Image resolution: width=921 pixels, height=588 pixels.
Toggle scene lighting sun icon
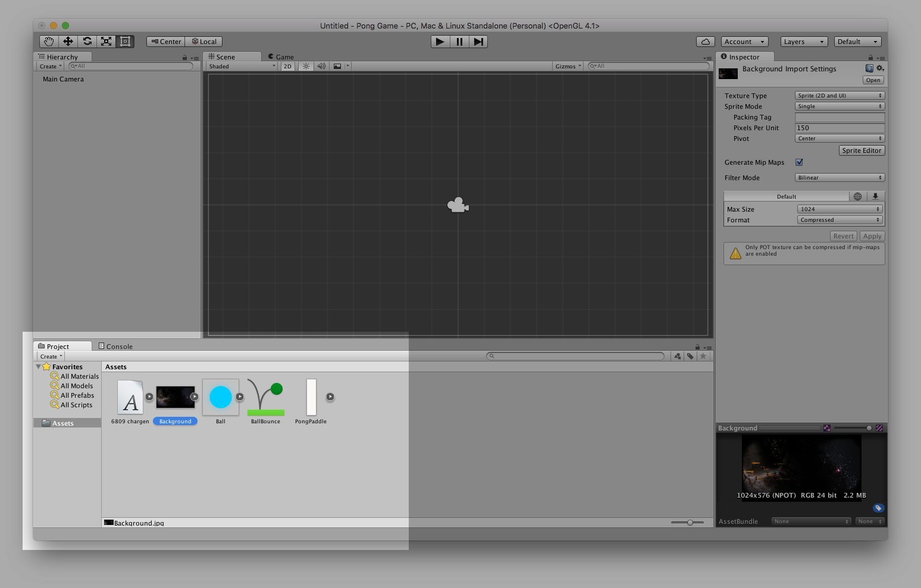306,67
